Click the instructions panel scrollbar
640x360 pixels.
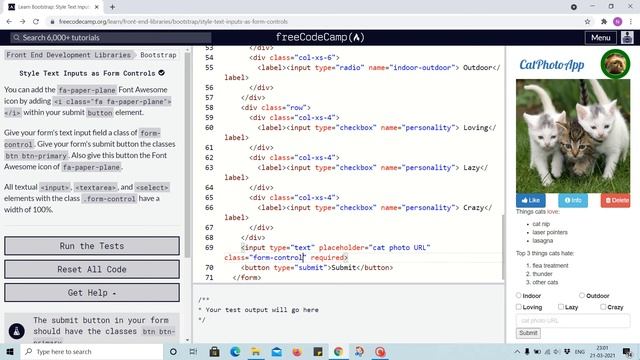point(187,155)
